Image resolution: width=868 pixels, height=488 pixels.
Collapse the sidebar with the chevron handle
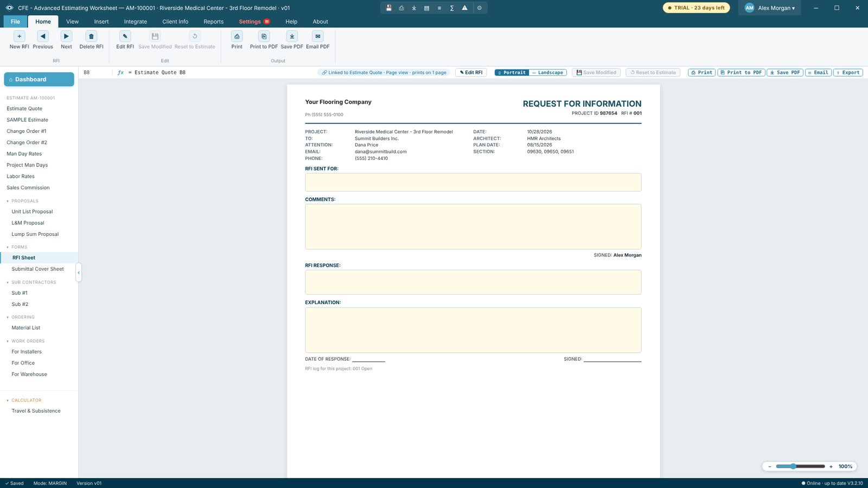pos(79,273)
